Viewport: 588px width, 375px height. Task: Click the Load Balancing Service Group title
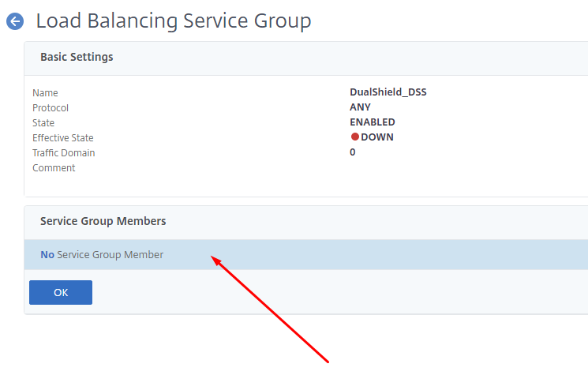174,21
